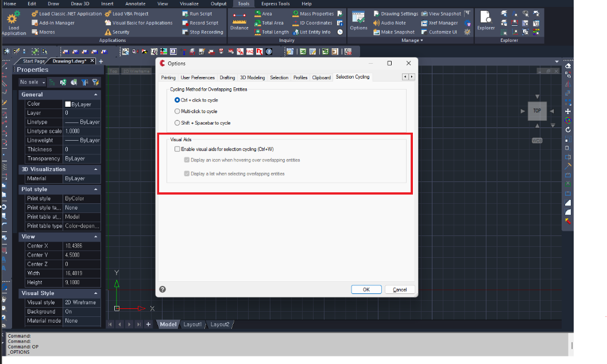Open the Xref Manager

(424, 23)
